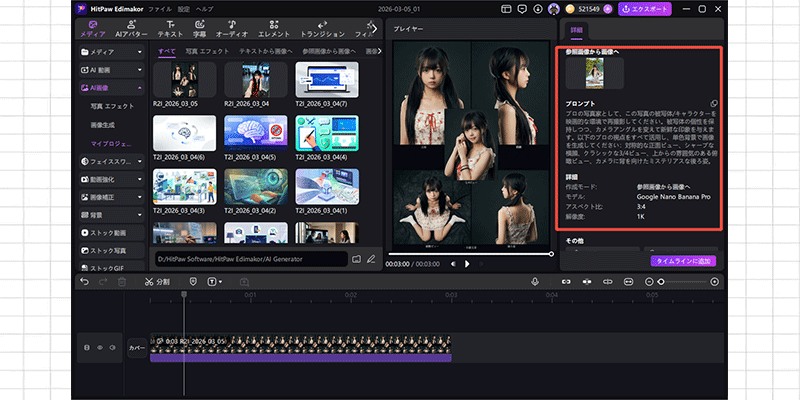
Task: Open the オーディオ panel
Action: point(232,28)
